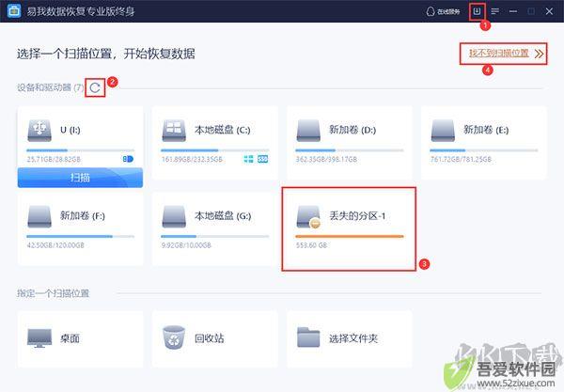The image size is (564, 392).
Task: Click the 回收站 label
Action: tap(209, 338)
